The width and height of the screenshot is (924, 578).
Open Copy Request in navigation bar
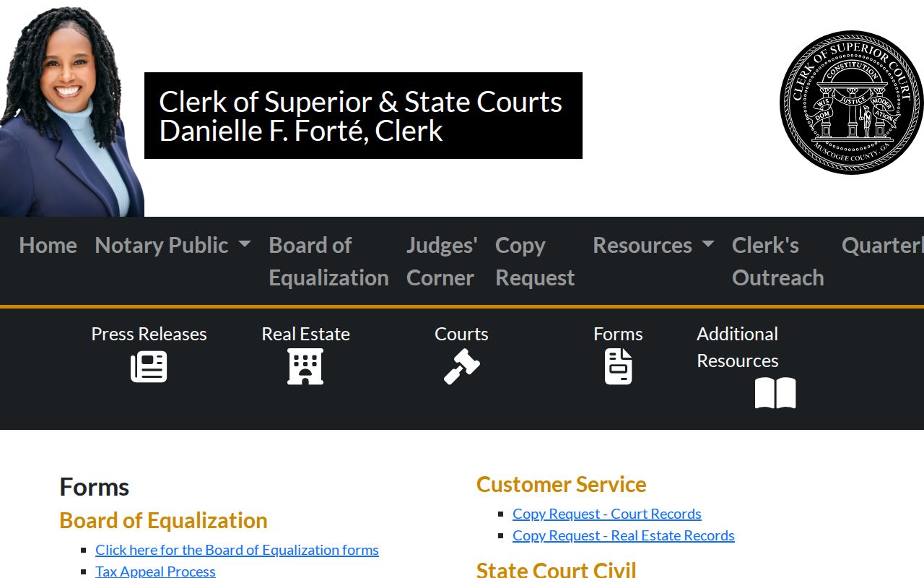tap(535, 261)
